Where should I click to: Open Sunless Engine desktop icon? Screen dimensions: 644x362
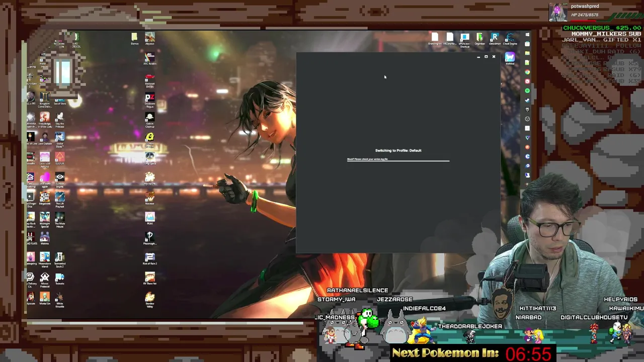tap(60, 179)
